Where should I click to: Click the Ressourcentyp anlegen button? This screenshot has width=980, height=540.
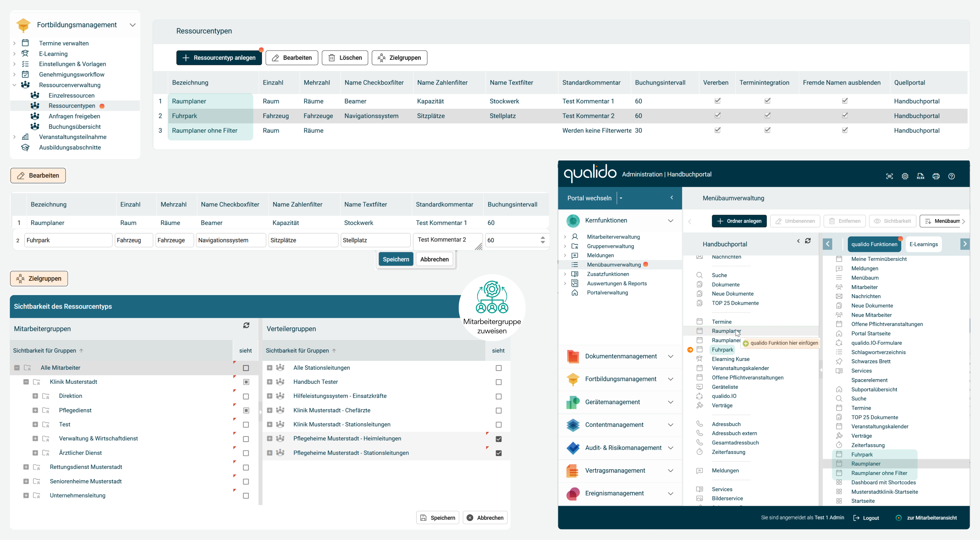pyautogui.click(x=219, y=58)
